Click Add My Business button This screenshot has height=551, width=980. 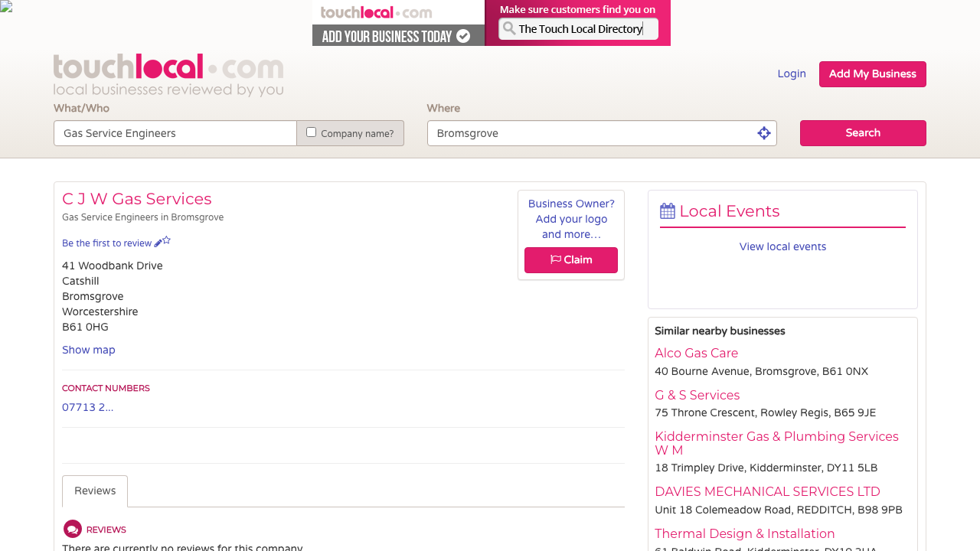(872, 74)
